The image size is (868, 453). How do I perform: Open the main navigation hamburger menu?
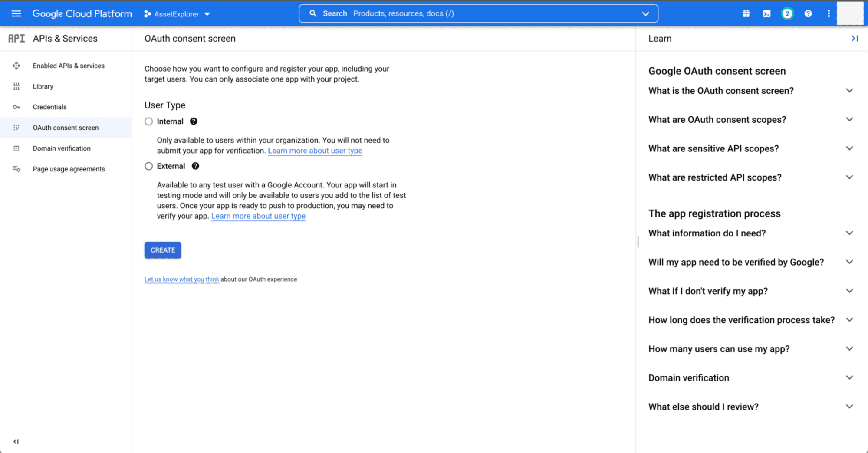pos(16,13)
